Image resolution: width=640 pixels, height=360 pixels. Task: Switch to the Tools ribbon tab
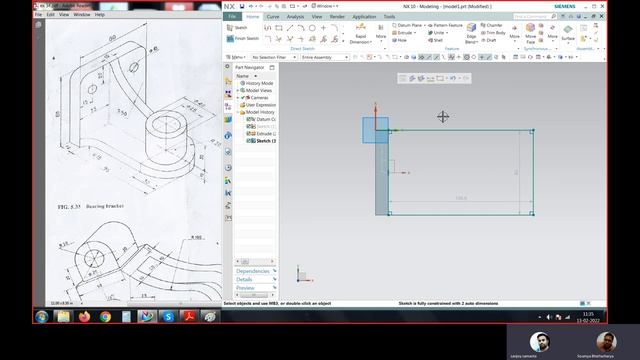[389, 17]
